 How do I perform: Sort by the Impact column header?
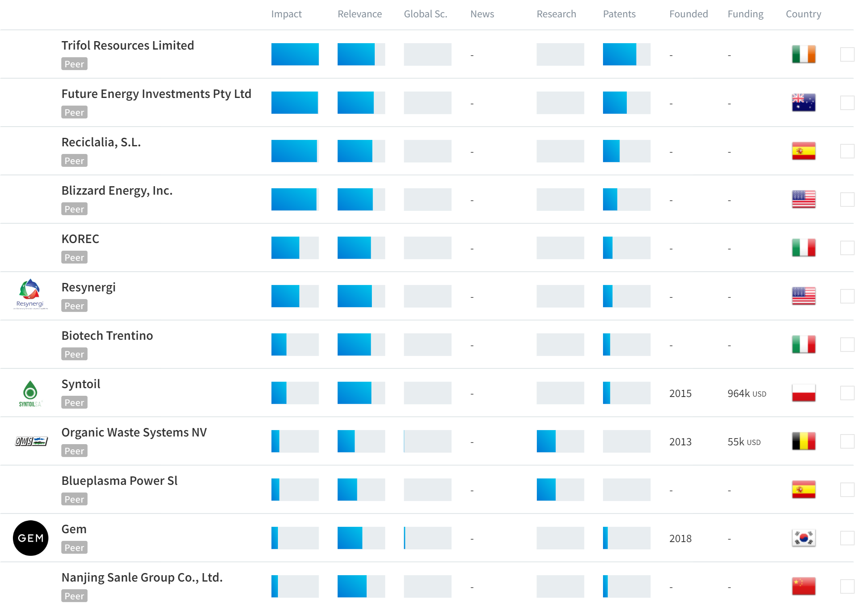tap(286, 14)
